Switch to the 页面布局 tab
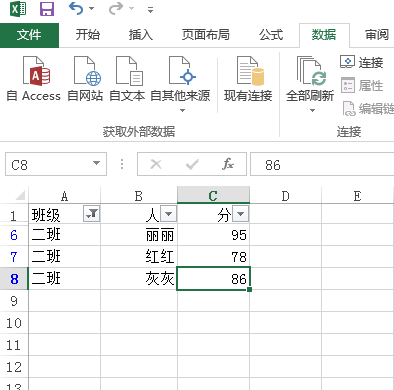 [x=206, y=35]
